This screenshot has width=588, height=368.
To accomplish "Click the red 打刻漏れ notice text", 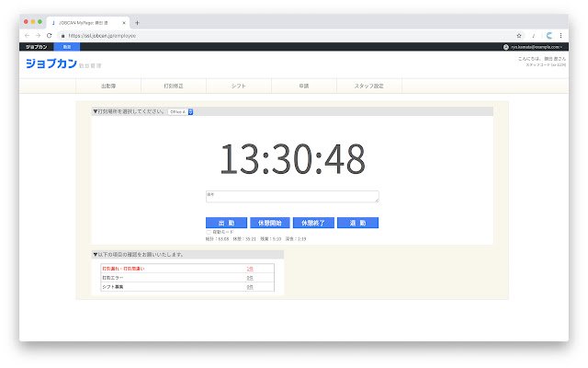I will (x=123, y=269).
